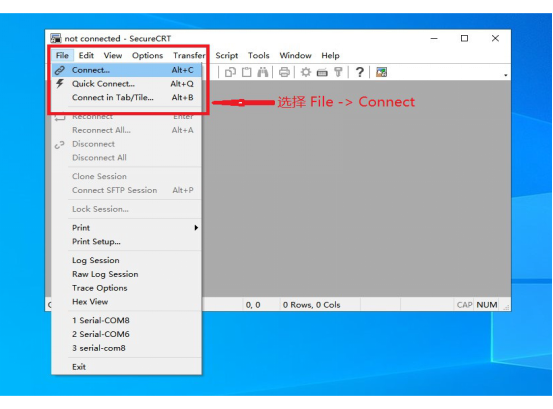553x409 pixels.
Task: Open the View menu
Action: (113, 55)
